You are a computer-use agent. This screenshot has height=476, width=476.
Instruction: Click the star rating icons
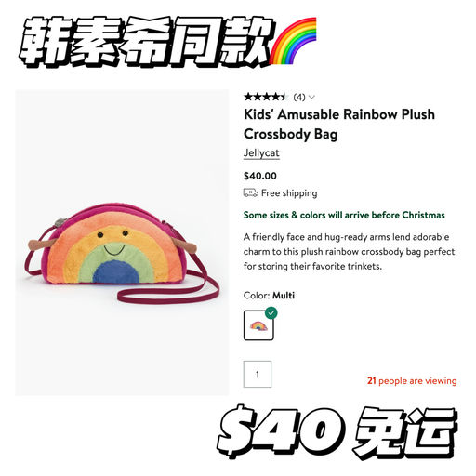pyautogui.click(x=266, y=97)
